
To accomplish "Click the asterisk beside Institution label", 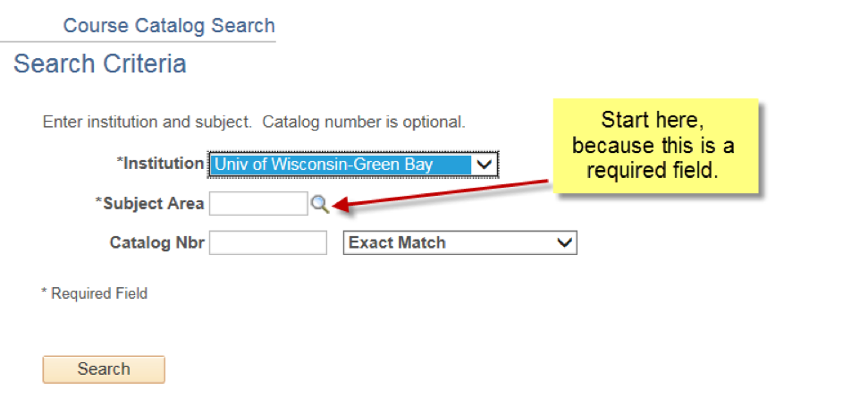I will tap(120, 162).
